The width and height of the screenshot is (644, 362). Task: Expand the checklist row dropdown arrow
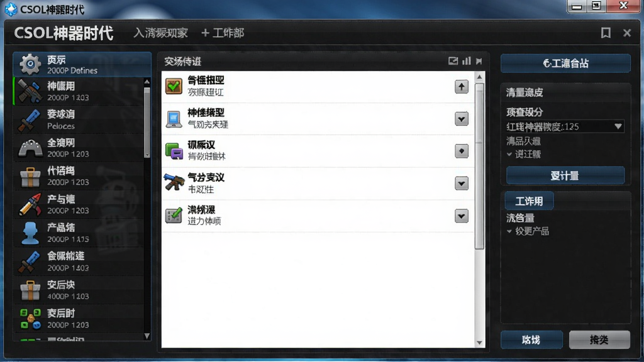coord(462,216)
